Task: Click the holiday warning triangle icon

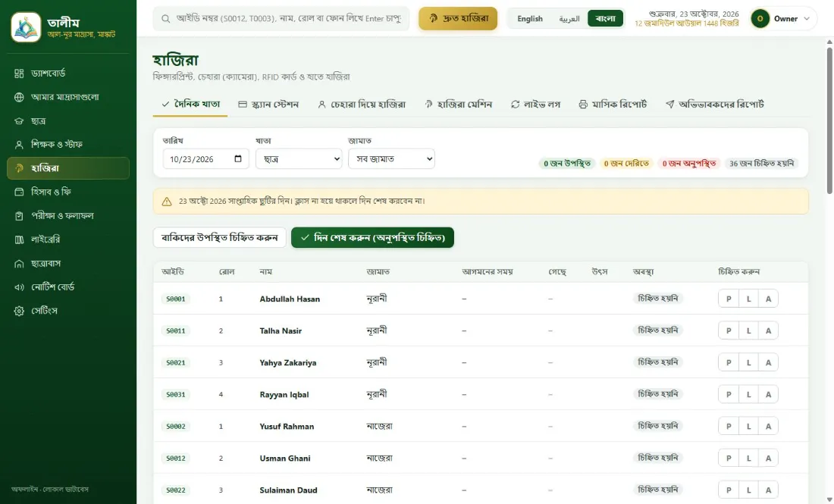Action: [x=167, y=201]
